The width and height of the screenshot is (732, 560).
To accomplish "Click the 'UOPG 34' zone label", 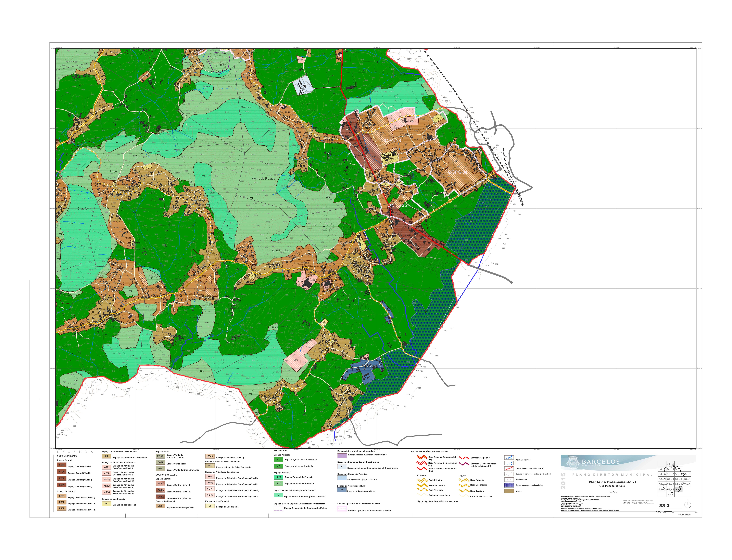I will (457, 172).
